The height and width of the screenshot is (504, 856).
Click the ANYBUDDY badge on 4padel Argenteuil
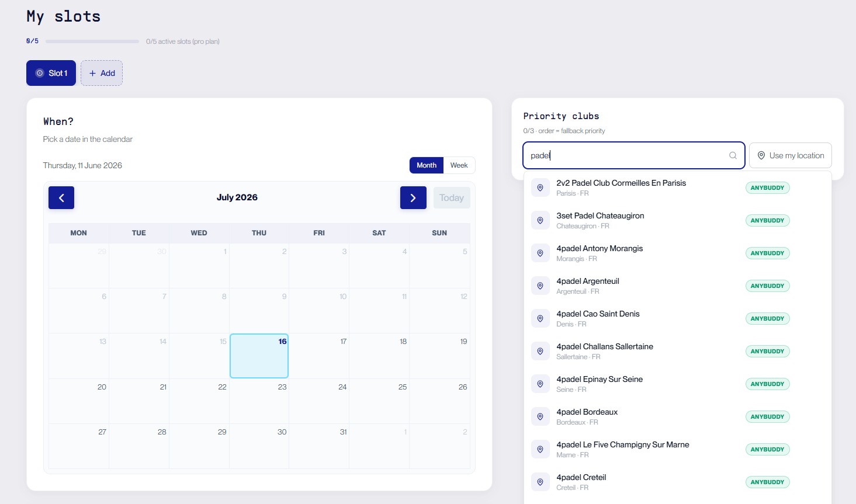click(767, 286)
